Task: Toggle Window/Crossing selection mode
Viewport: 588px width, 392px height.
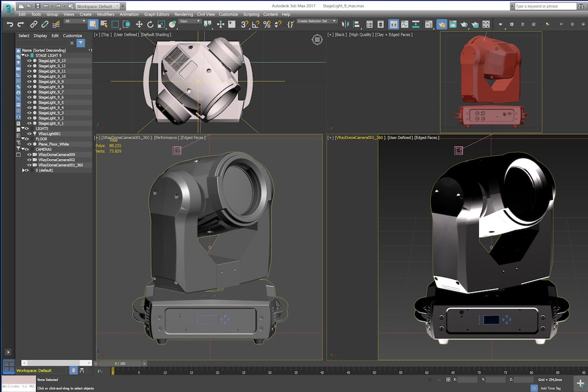Action: (x=126, y=24)
